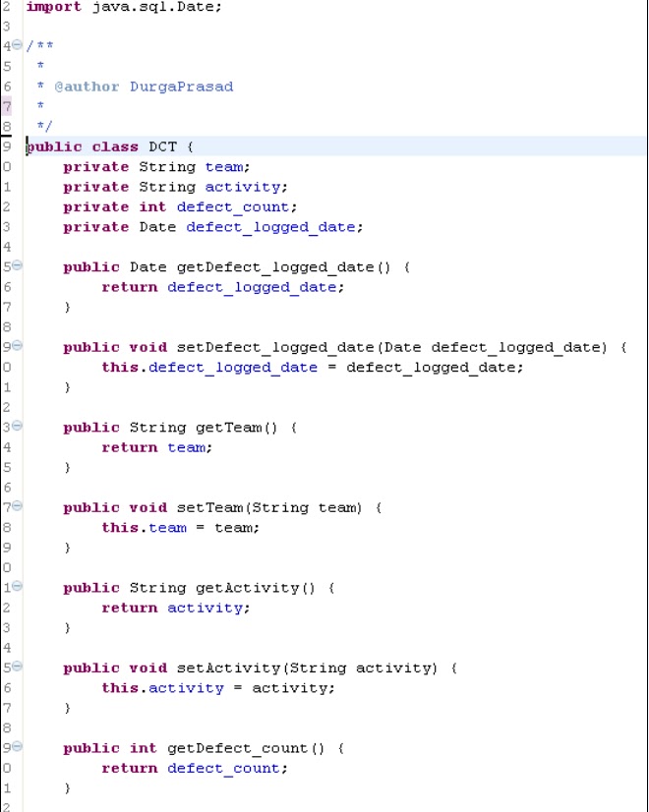Click the method name 'getDefect_count()'
This screenshot has height=812, width=649.
point(246,748)
